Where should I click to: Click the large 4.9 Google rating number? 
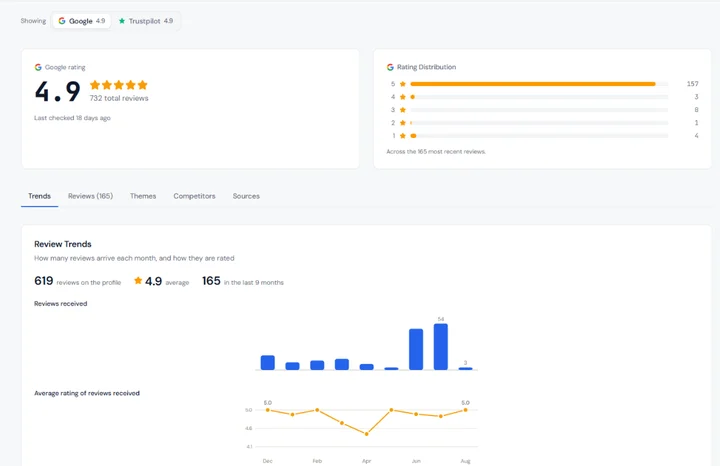pyautogui.click(x=58, y=91)
